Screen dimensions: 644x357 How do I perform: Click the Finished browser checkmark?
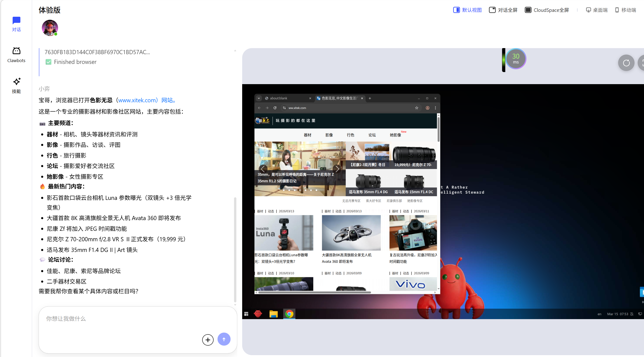coord(49,62)
